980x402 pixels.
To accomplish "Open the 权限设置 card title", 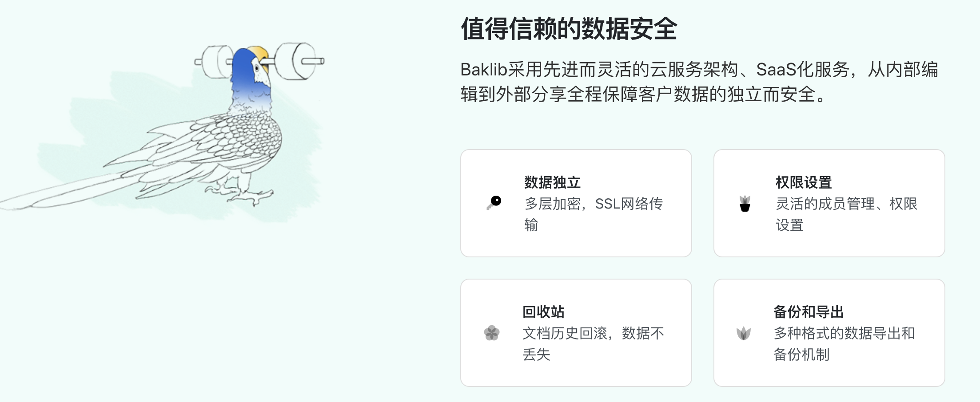I will [x=804, y=182].
